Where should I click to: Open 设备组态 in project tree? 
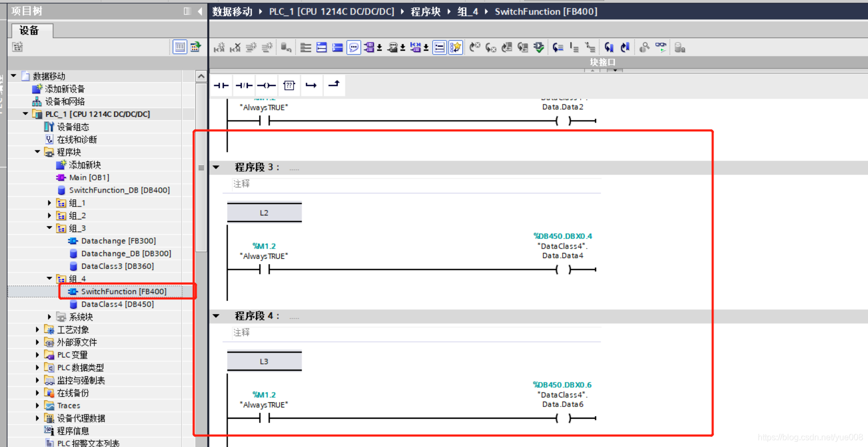[73, 127]
